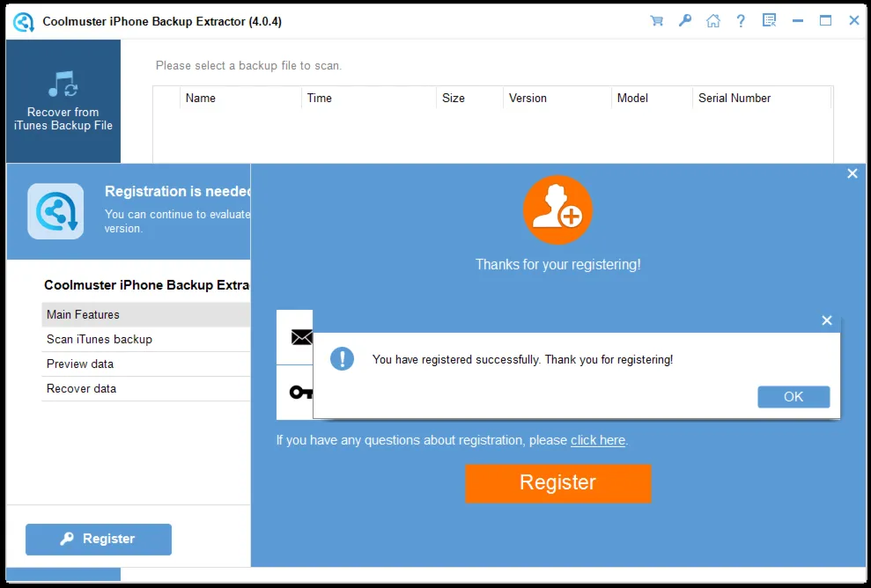
Task: Open the 'click here' registration help link
Action: point(598,440)
